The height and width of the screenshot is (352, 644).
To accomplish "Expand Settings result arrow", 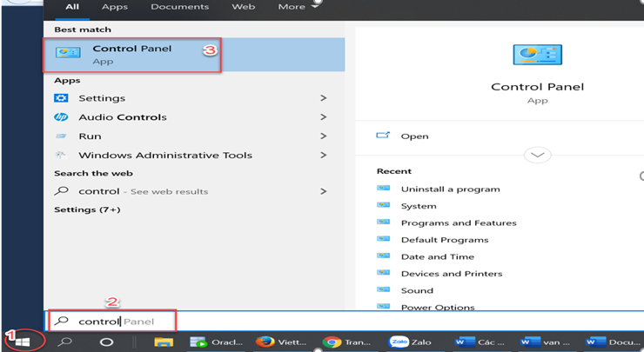I will [324, 98].
